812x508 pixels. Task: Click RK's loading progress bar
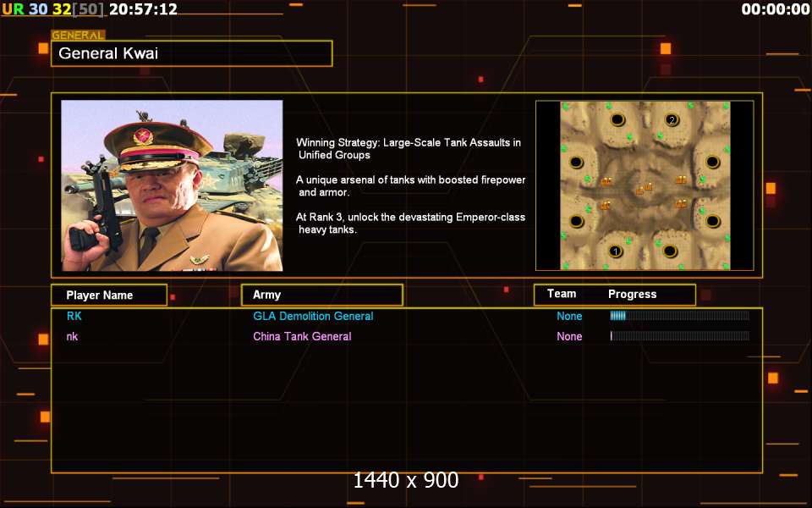[679, 316]
